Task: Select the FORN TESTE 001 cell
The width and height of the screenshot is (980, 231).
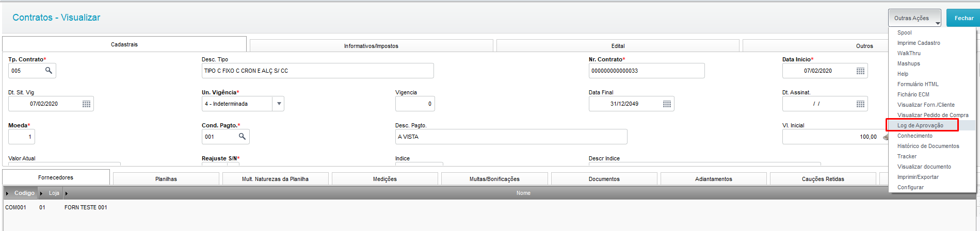Action: pos(86,207)
